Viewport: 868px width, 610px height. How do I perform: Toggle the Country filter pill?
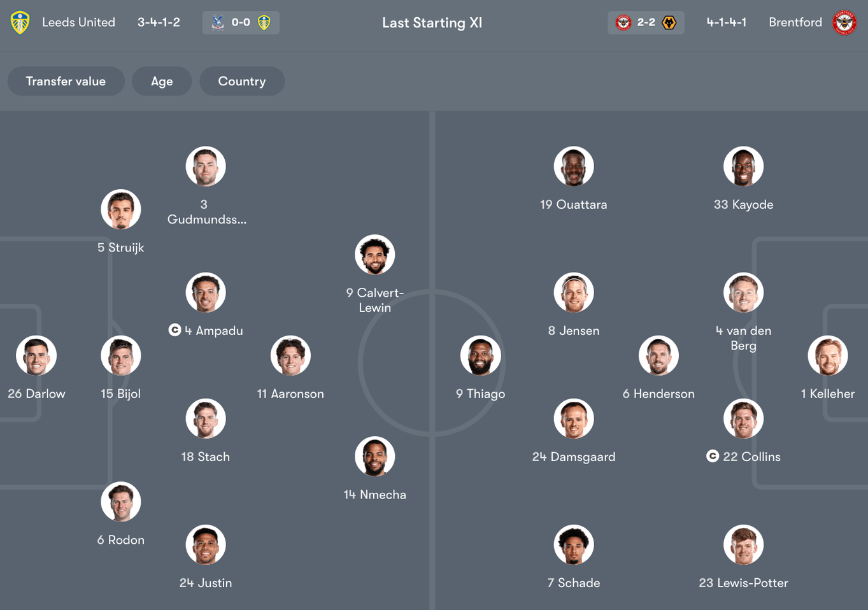point(242,82)
